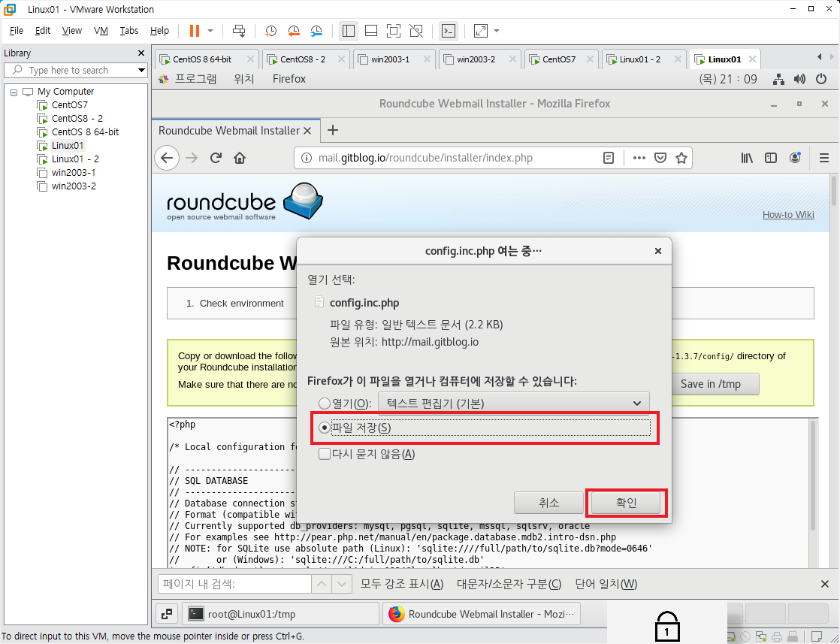Toggle Firefox reader view icon

point(608,158)
